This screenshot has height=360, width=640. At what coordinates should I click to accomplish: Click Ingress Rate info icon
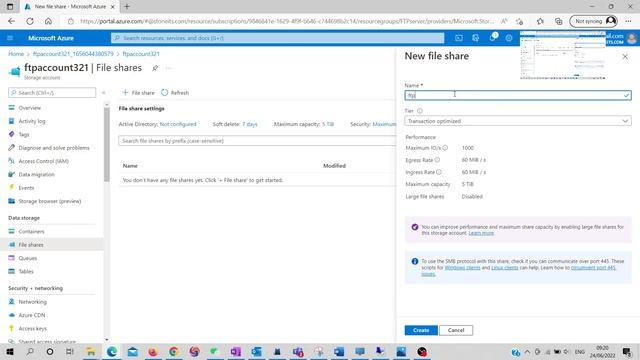(439, 172)
